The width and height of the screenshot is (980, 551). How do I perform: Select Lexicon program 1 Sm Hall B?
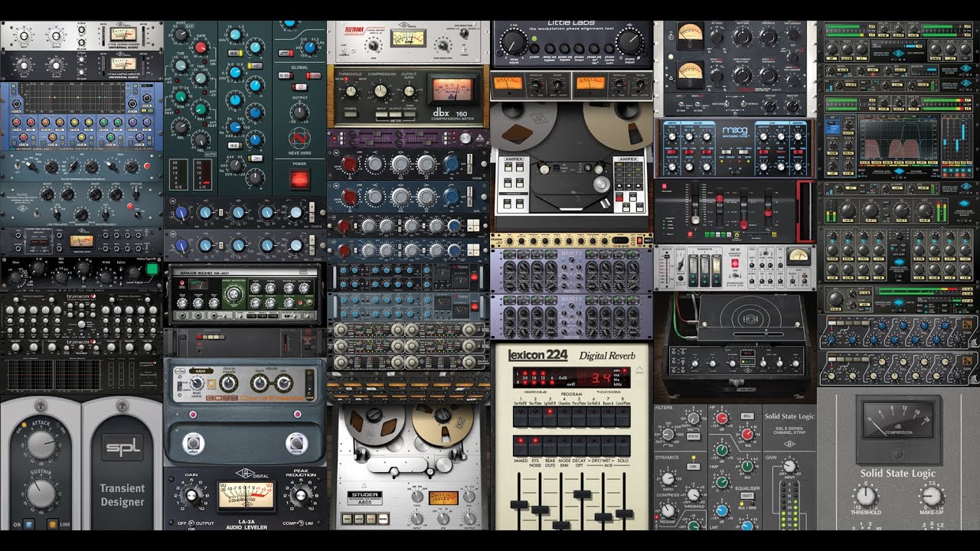tap(521, 416)
